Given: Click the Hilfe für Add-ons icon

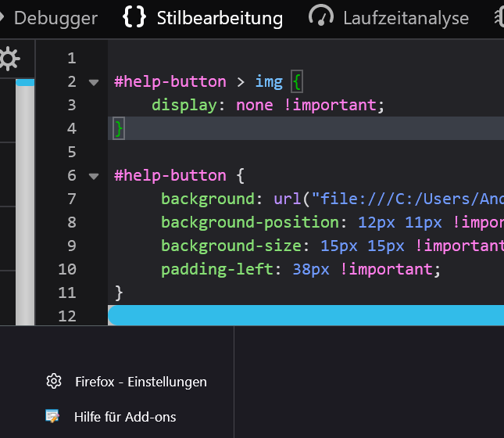Looking at the screenshot, I should pos(53,416).
